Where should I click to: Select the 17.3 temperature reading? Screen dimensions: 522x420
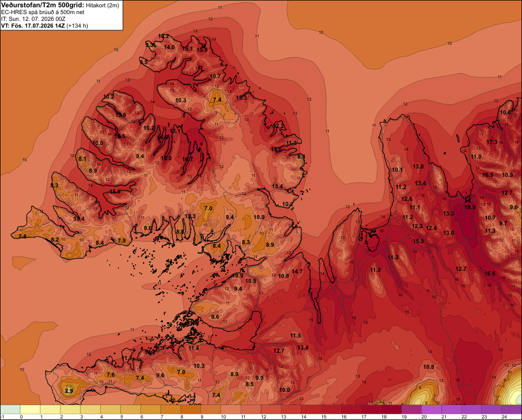[x=492, y=142]
